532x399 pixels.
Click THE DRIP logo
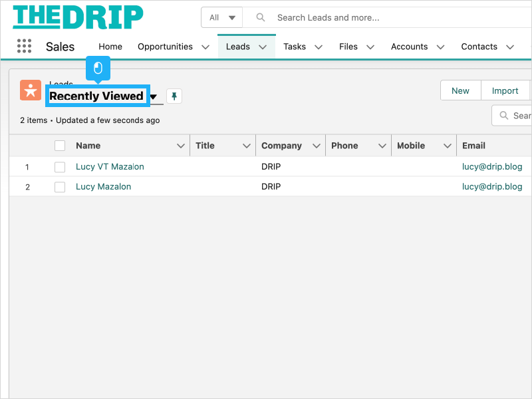click(78, 17)
